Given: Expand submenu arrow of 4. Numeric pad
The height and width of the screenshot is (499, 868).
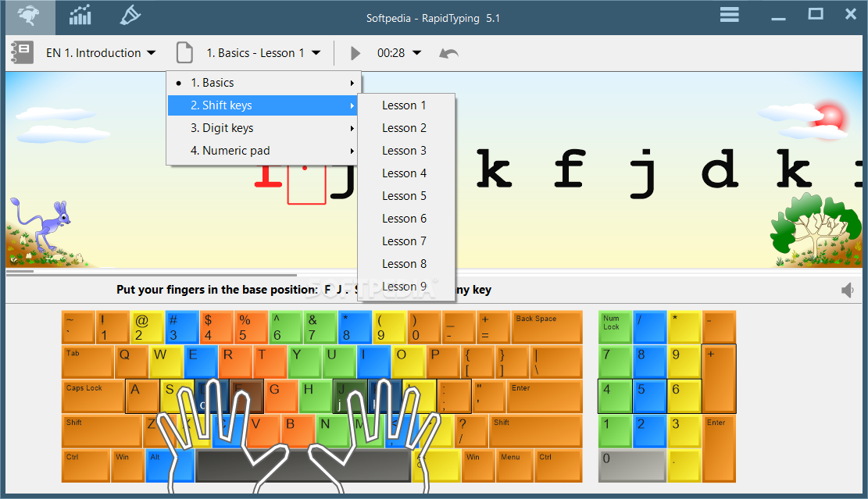Looking at the screenshot, I should (352, 151).
